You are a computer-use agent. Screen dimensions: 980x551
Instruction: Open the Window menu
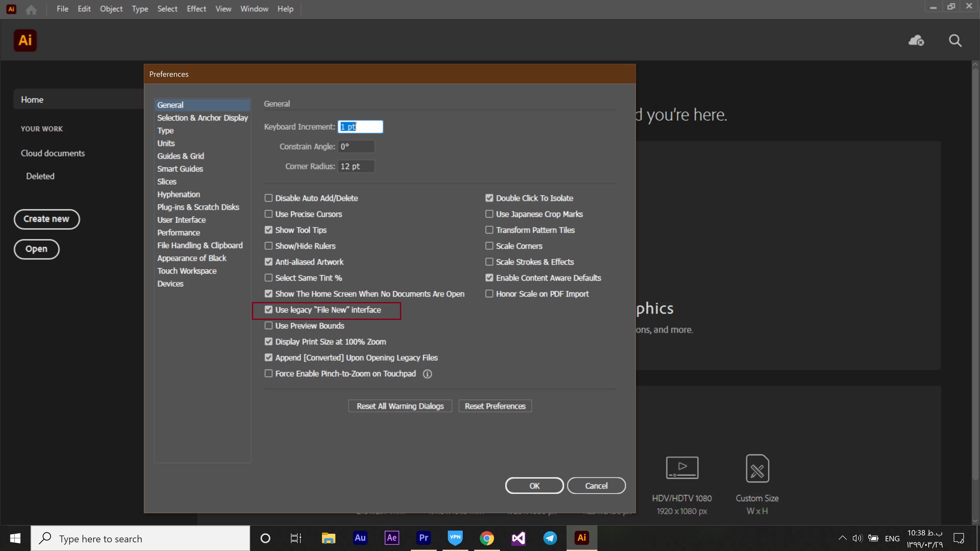254,9
